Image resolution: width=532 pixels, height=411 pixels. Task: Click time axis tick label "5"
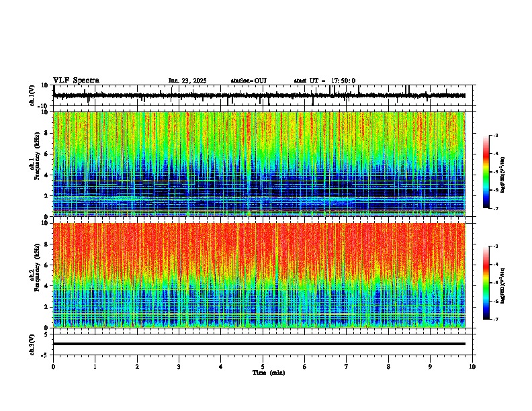tap(263, 367)
